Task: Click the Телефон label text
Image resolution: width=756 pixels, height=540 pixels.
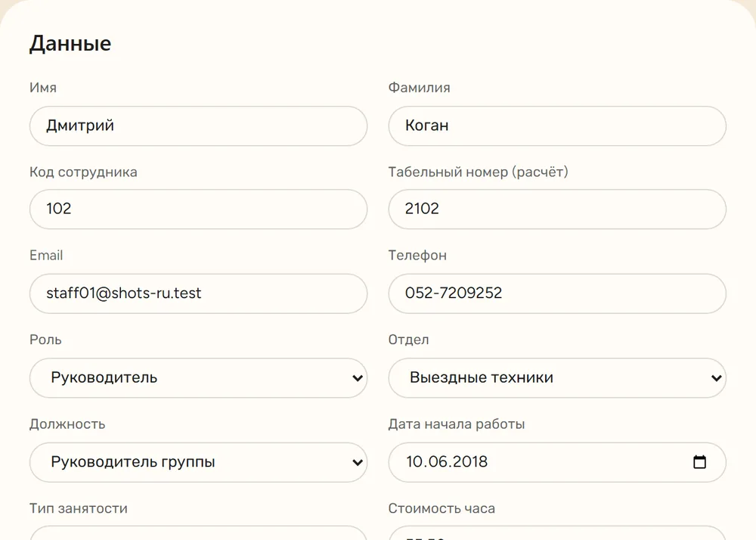Action: (417, 255)
